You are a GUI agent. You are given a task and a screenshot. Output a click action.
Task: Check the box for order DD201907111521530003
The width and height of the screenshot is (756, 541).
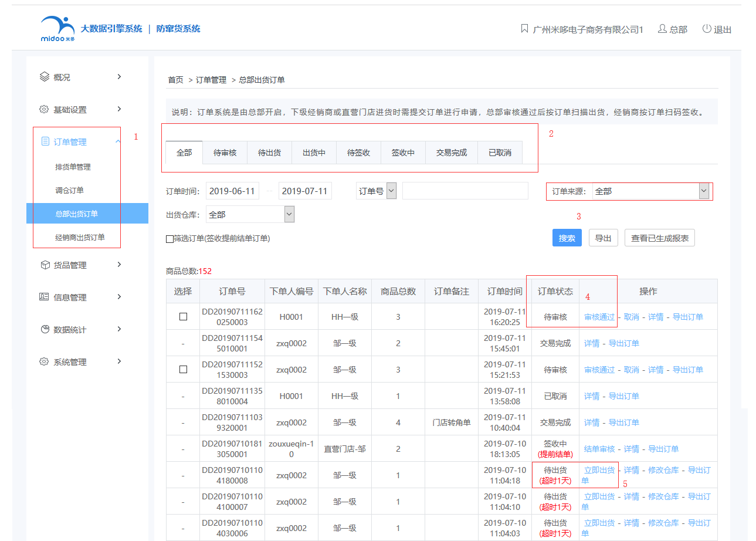point(183,370)
